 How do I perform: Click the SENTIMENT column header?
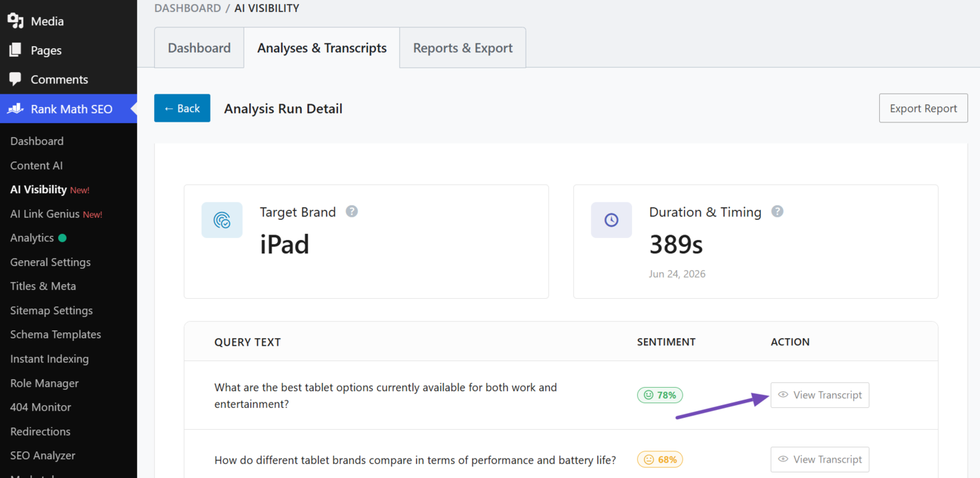click(x=666, y=342)
